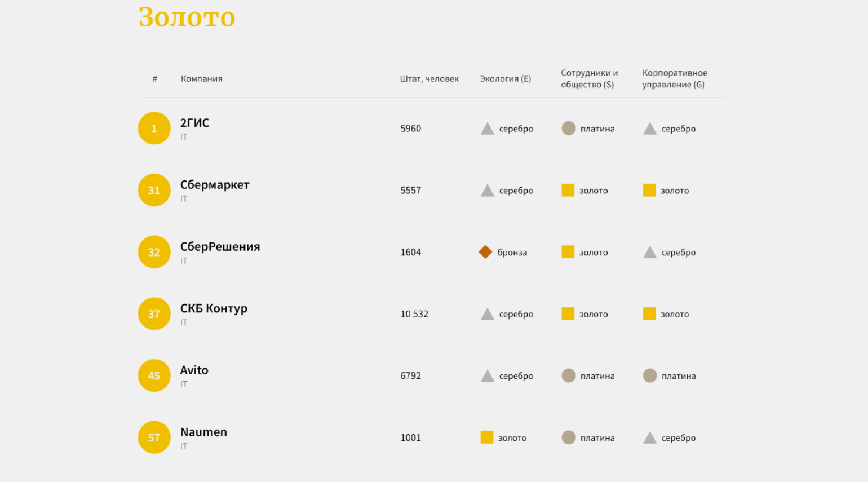
Task: Select staff count 5960 for 2ГИС
Action: (410, 129)
